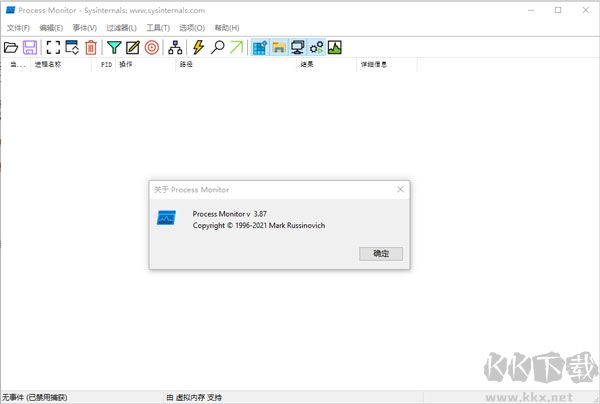The width and height of the screenshot is (600, 404).
Task: Open the 帮助(H) menu
Action: coord(227,28)
